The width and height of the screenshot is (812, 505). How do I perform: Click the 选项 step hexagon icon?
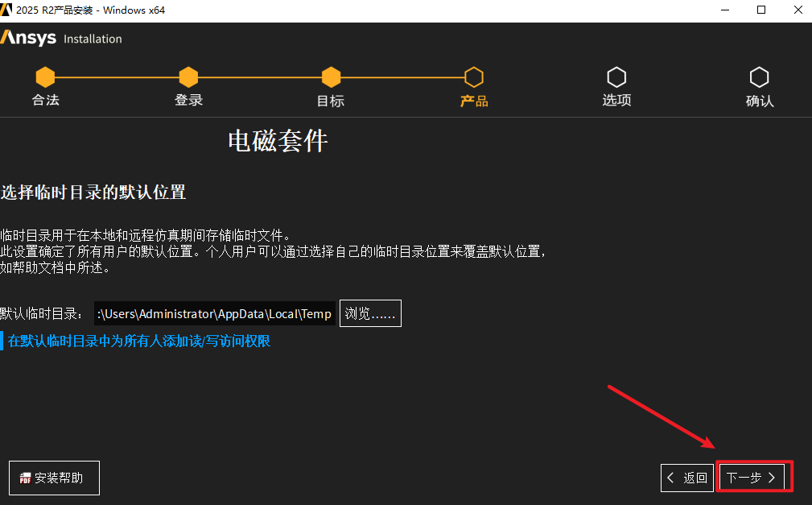coord(616,77)
